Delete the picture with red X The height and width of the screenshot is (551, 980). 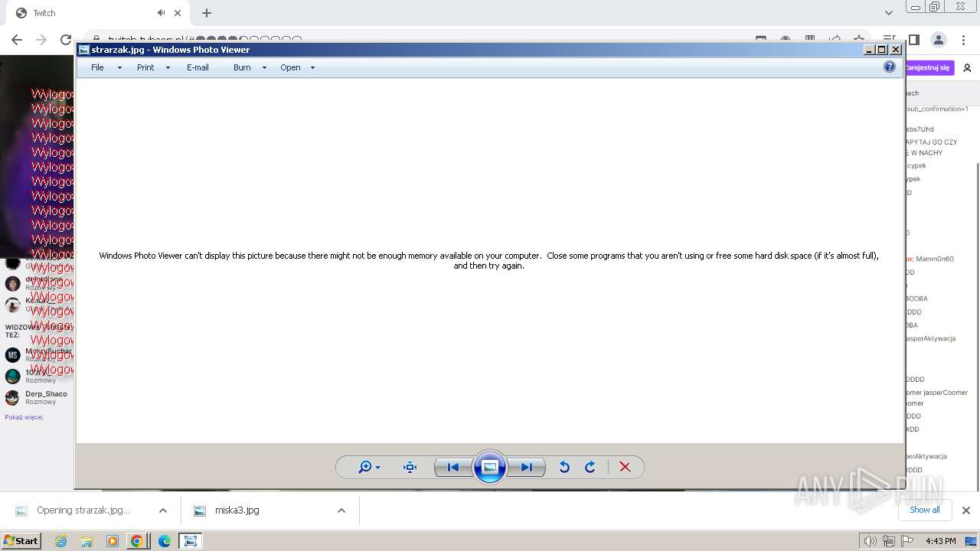625,467
